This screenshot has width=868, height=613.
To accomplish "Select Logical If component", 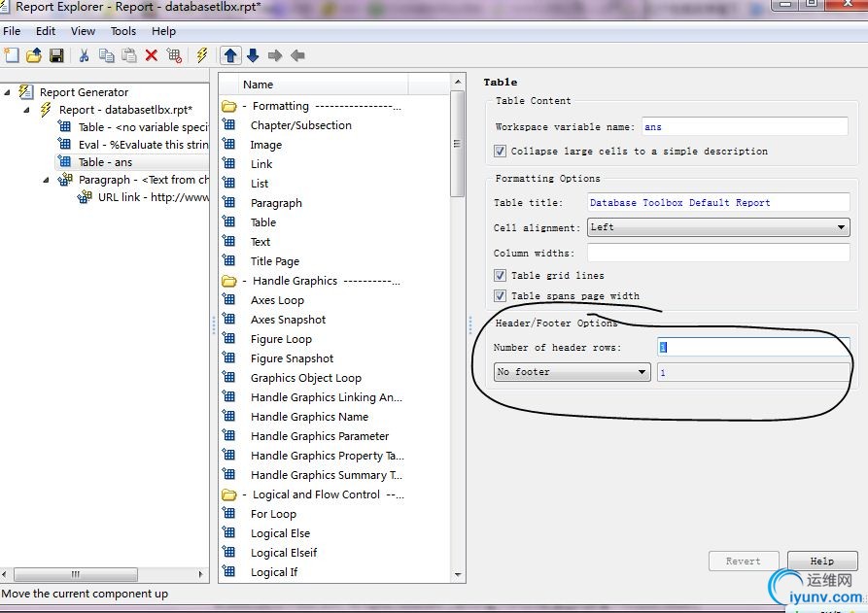I will [x=273, y=572].
